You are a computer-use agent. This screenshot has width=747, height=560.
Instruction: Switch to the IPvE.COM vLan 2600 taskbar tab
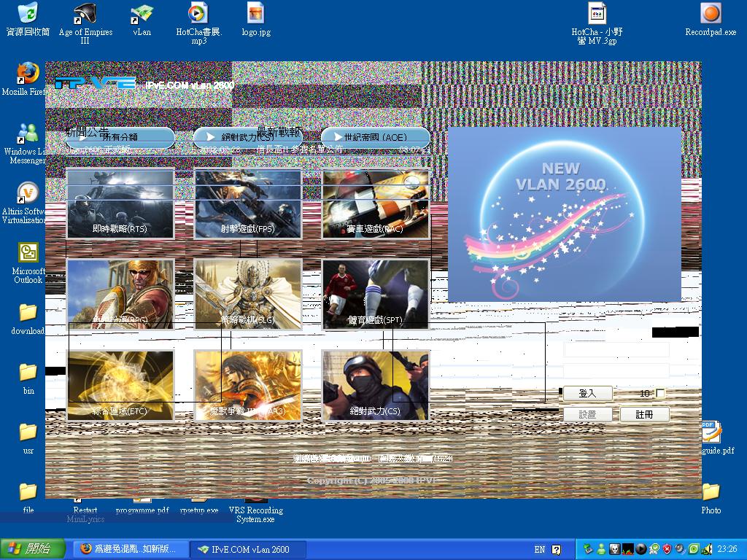248,548
